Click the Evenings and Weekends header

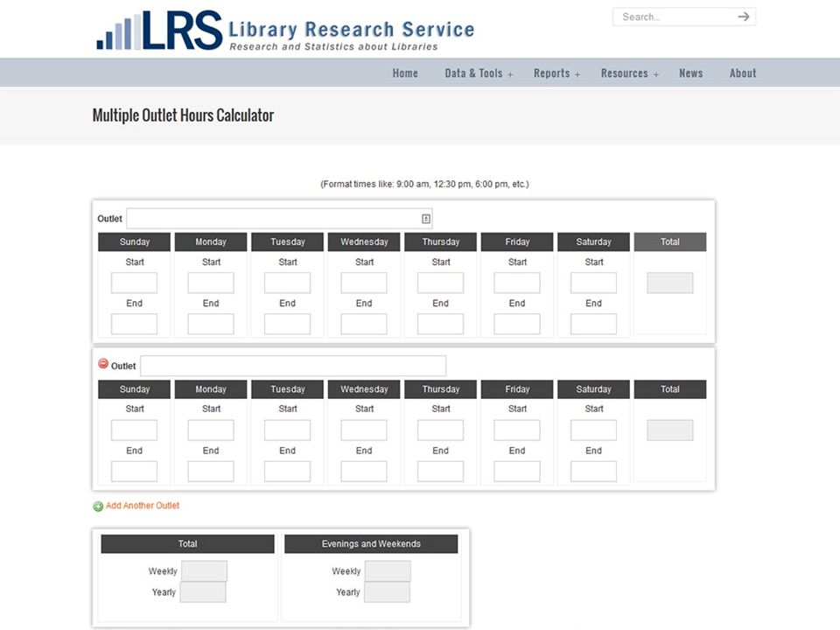[371, 543]
